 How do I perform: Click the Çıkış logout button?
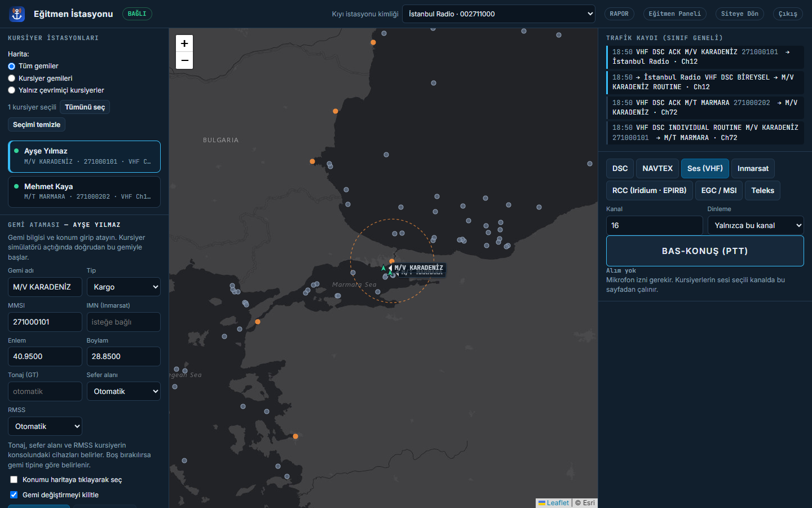pyautogui.click(x=788, y=14)
